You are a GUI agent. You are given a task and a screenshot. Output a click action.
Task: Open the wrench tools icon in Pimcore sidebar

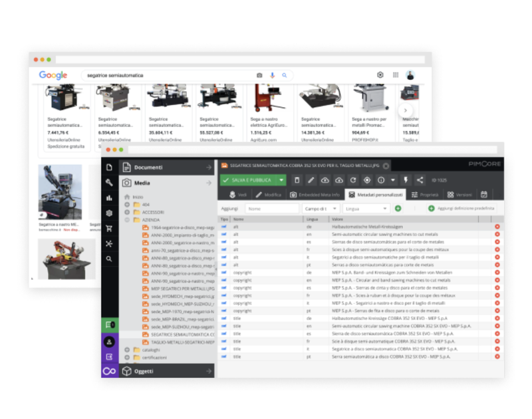[x=109, y=182]
